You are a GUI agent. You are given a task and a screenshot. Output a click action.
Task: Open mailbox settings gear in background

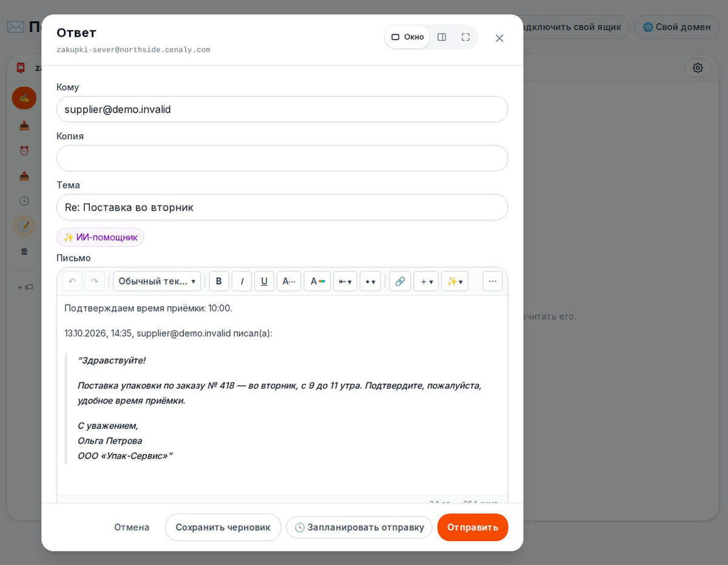[698, 68]
